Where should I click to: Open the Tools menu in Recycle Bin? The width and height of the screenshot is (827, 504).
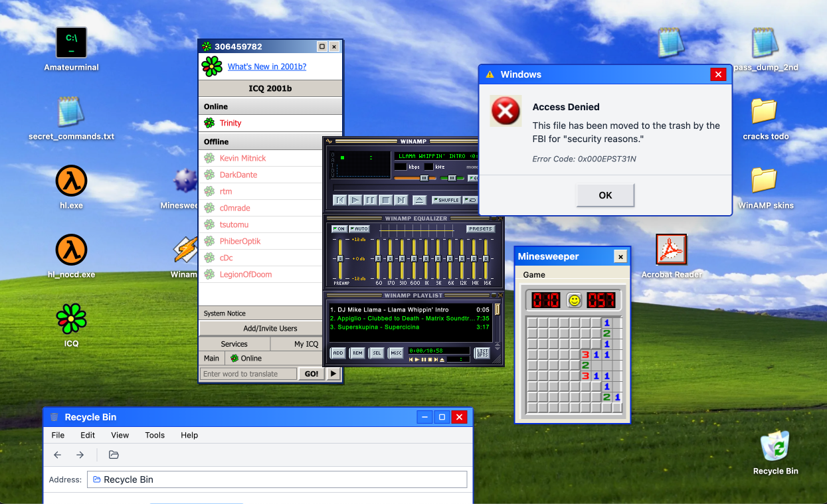pyautogui.click(x=155, y=435)
